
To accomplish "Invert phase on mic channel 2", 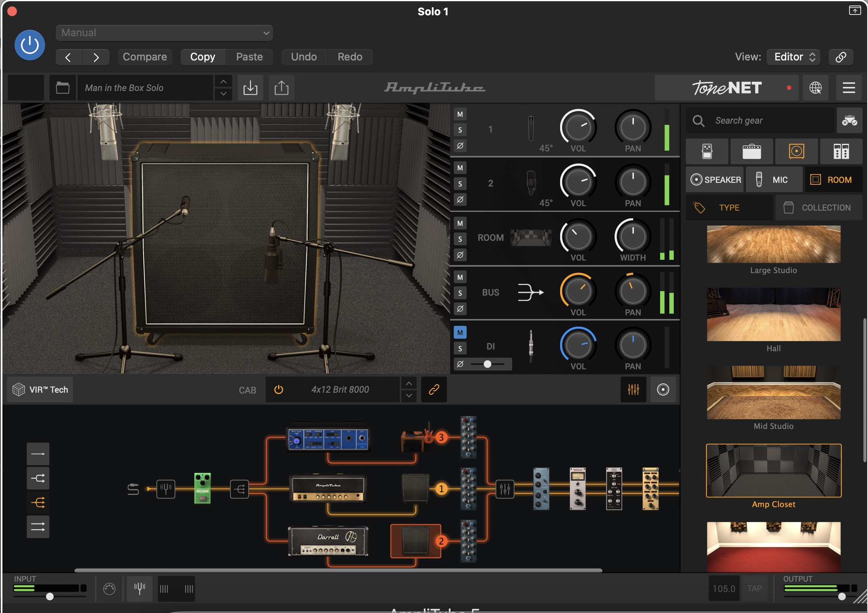I will pos(460,199).
